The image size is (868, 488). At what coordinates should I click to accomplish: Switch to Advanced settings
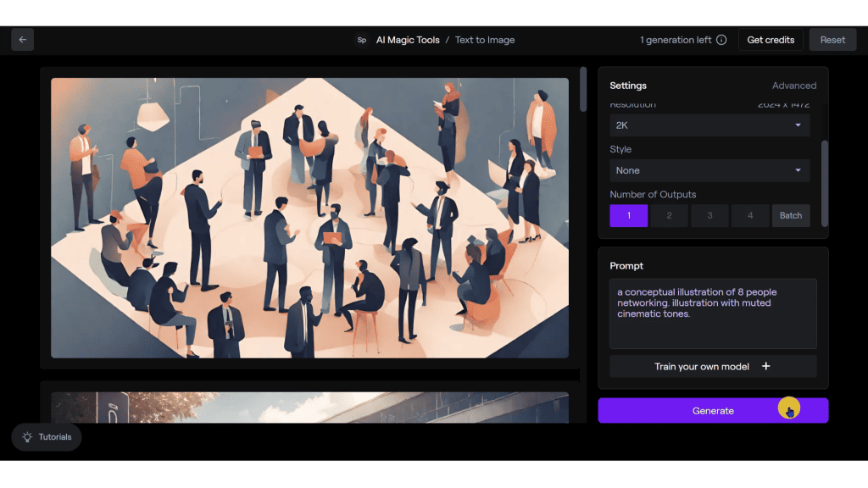pyautogui.click(x=794, y=85)
